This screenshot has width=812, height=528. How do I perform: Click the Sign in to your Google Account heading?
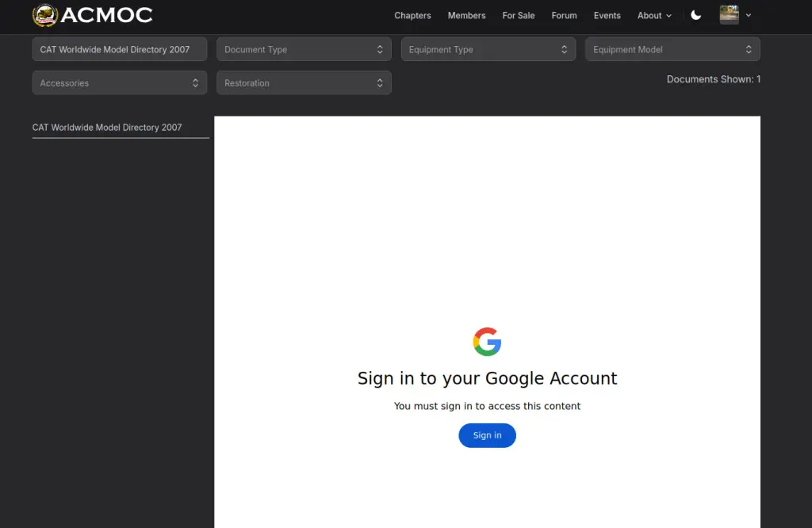click(x=488, y=378)
